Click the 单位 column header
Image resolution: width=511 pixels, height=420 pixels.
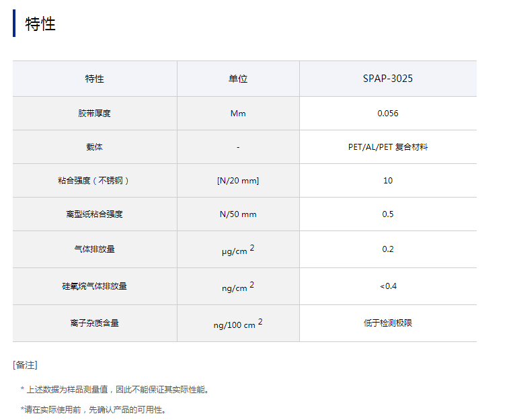pos(238,79)
